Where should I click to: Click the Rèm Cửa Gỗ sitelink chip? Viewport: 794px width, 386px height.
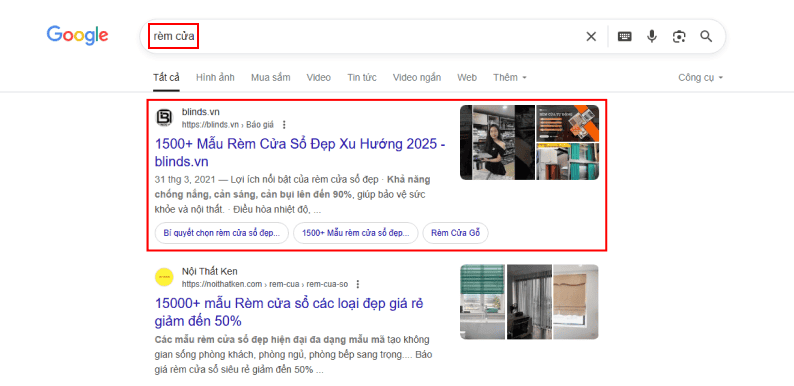(x=455, y=233)
